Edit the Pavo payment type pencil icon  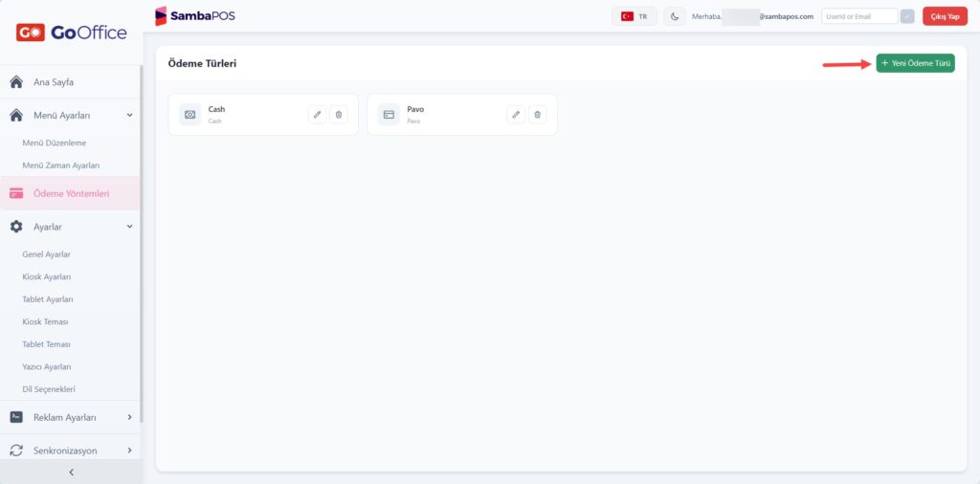coord(516,114)
